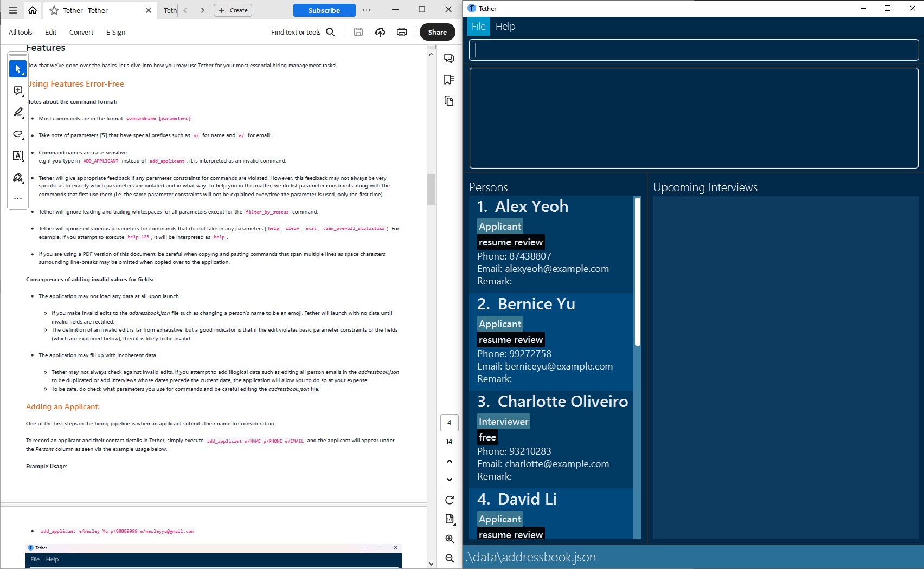The image size is (924, 569).
Task: Select the Fill & Sign tool
Action: click(18, 177)
